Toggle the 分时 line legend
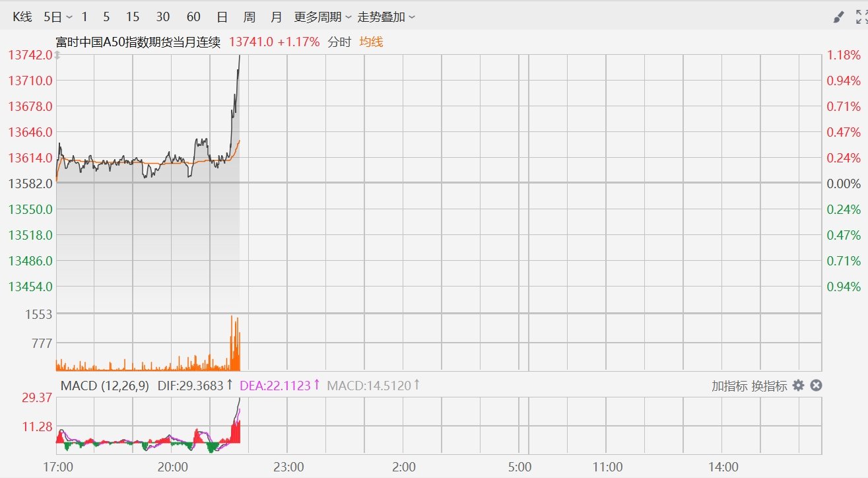Viewport: 868px width, 478px height. coord(339,42)
